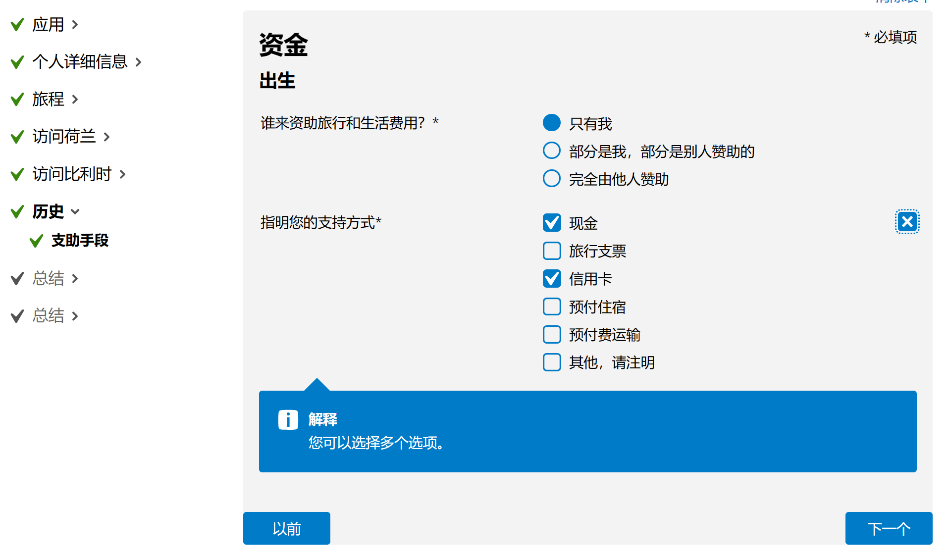This screenshot has width=947, height=560.
Task: Click the 以前 button
Action: 287,528
